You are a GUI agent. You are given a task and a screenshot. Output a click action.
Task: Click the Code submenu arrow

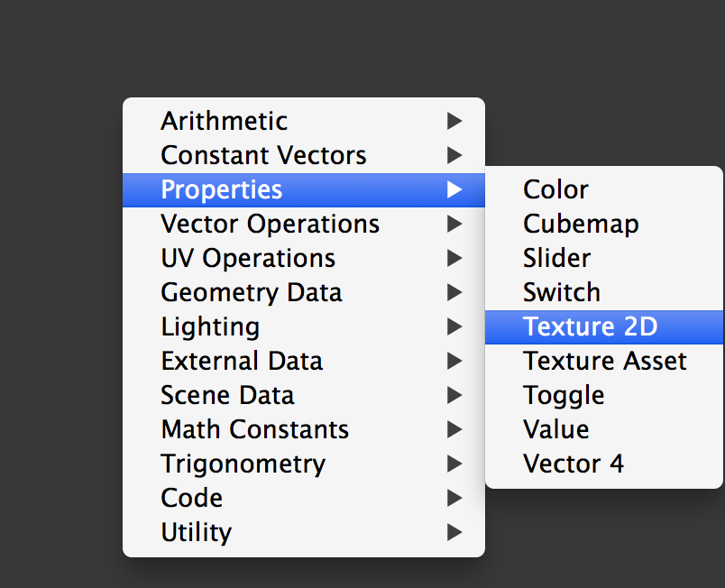454,498
